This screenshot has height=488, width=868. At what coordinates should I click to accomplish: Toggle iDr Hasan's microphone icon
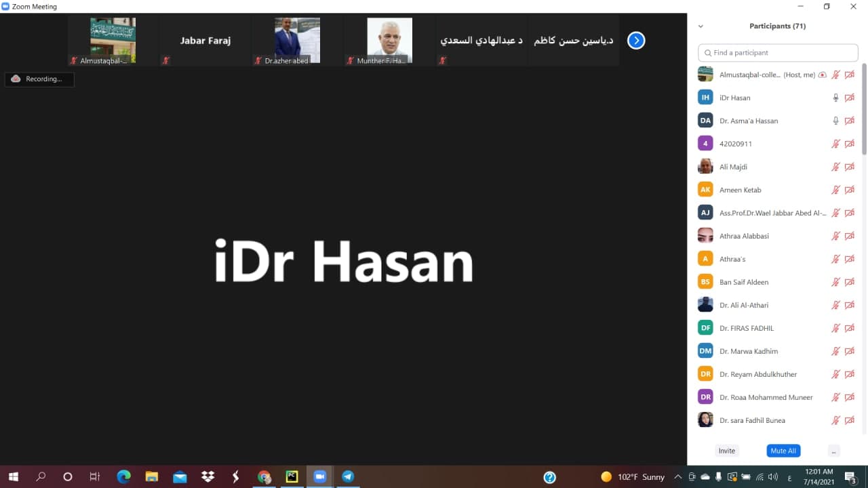836,98
